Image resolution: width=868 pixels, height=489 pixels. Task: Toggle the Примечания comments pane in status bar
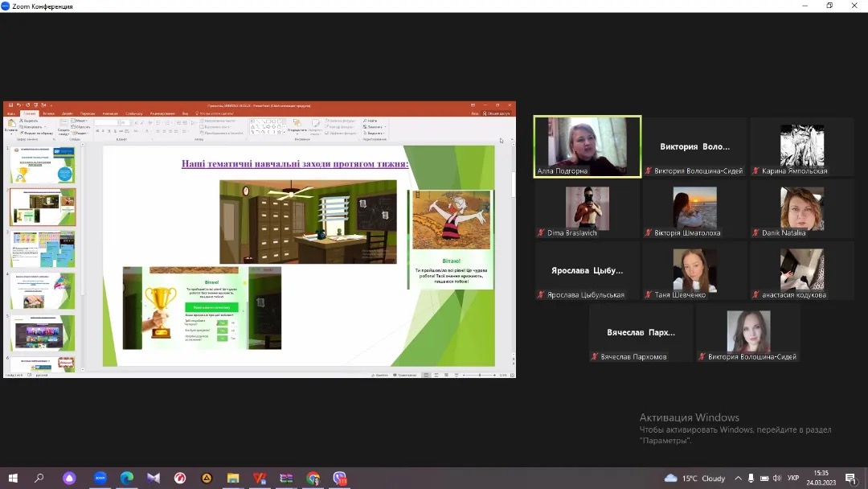click(406, 375)
